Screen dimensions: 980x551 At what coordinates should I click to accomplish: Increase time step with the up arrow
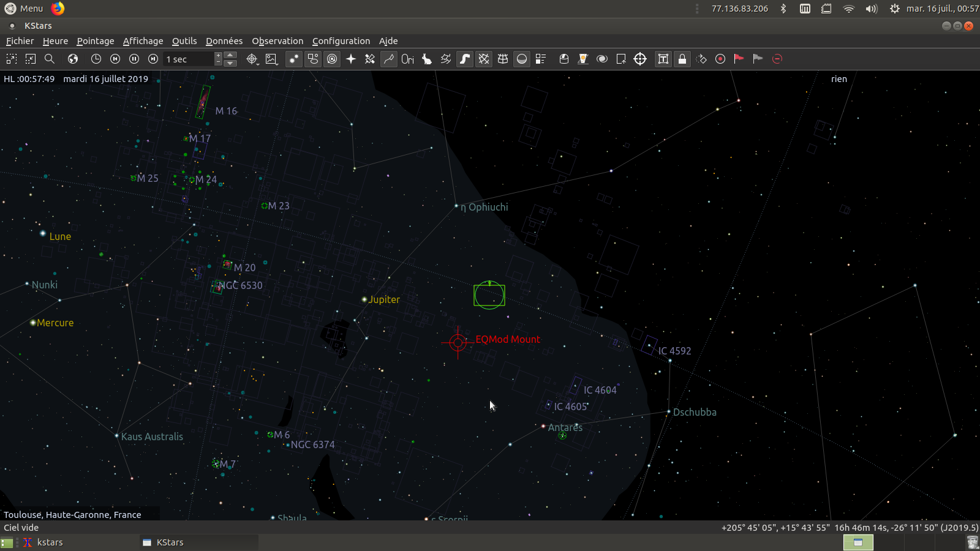tap(230, 55)
